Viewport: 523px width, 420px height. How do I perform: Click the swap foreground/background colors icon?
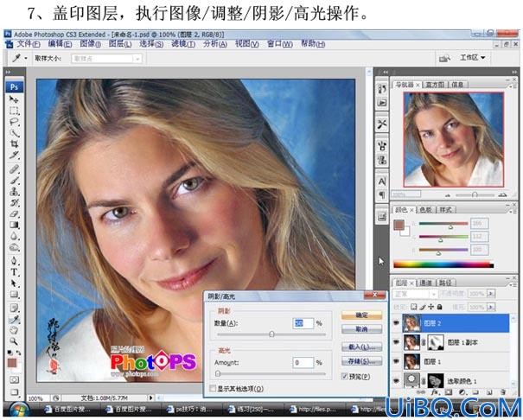coord(18,353)
